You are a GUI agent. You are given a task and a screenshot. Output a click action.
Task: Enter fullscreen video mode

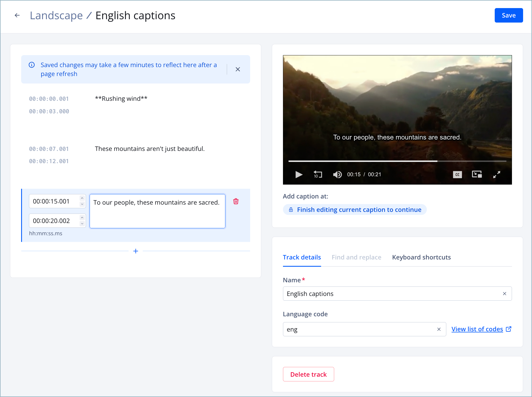click(x=497, y=175)
